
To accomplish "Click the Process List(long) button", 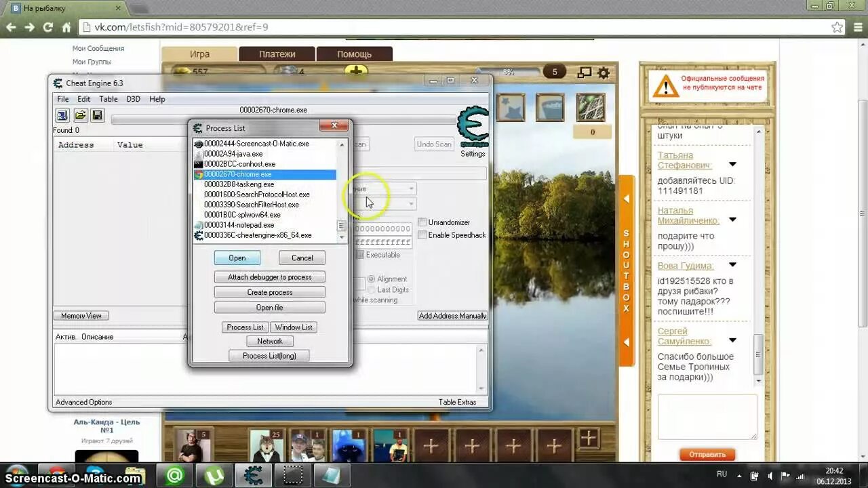I will click(269, 355).
